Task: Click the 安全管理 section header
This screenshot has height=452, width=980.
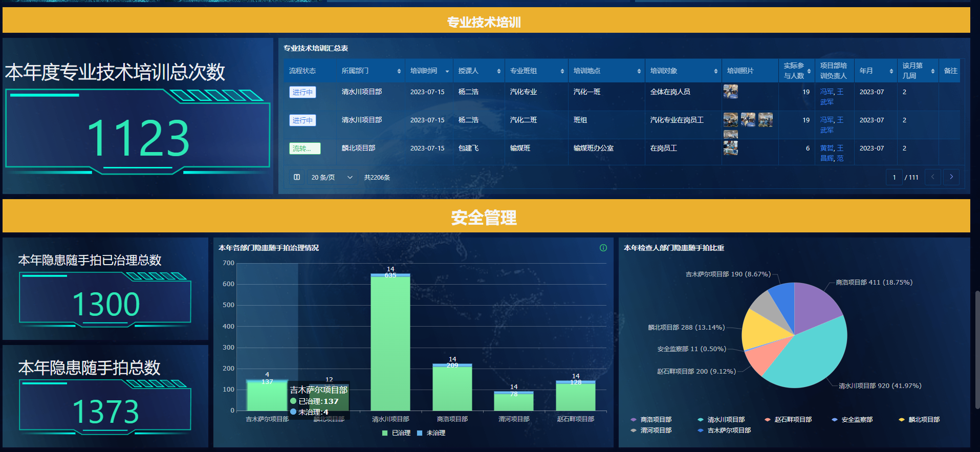Action: [x=484, y=218]
